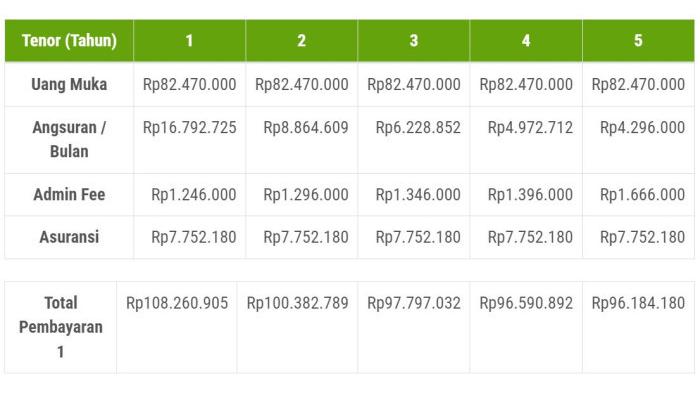Select the Rp8.864.609 installment cell
Image resolution: width=700 pixels, height=393 pixels.
[x=301, y=140]
